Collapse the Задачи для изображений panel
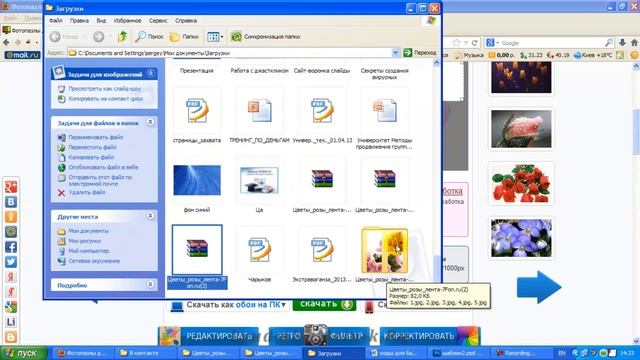This screenshot has width=640, height=360. pyautogui.click(x=151, y=73)
